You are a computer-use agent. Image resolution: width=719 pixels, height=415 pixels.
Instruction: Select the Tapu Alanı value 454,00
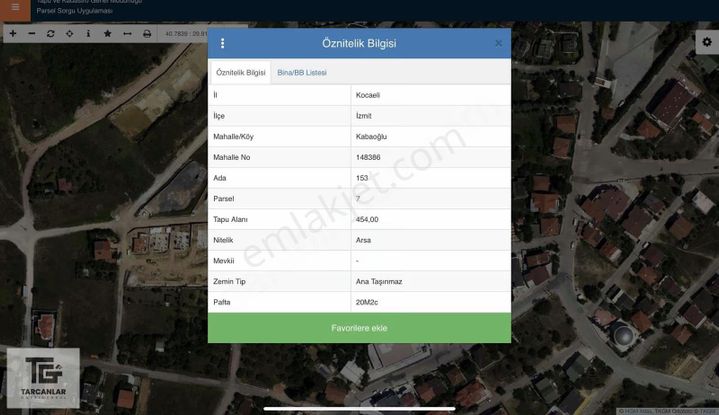(367, 219)
